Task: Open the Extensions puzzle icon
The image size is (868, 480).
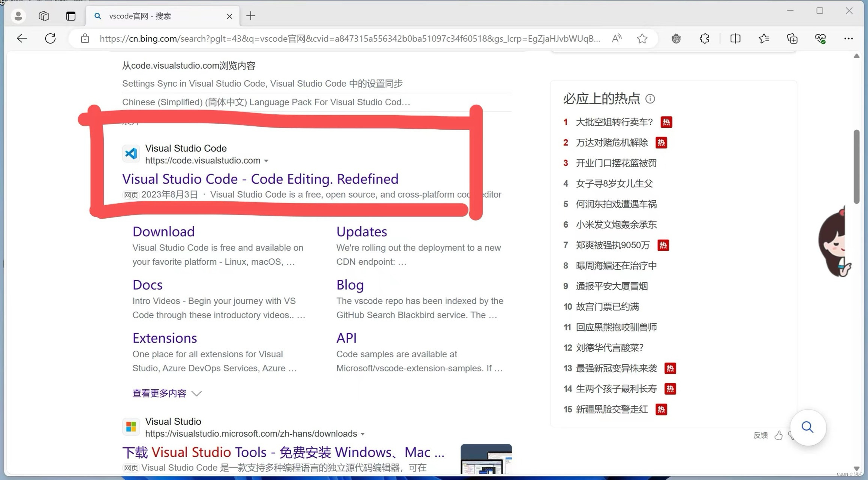Action: (x=704, y=38)
